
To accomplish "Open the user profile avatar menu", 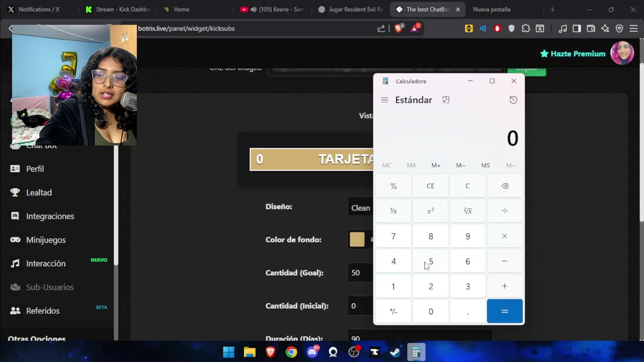I will click(622, 53).
